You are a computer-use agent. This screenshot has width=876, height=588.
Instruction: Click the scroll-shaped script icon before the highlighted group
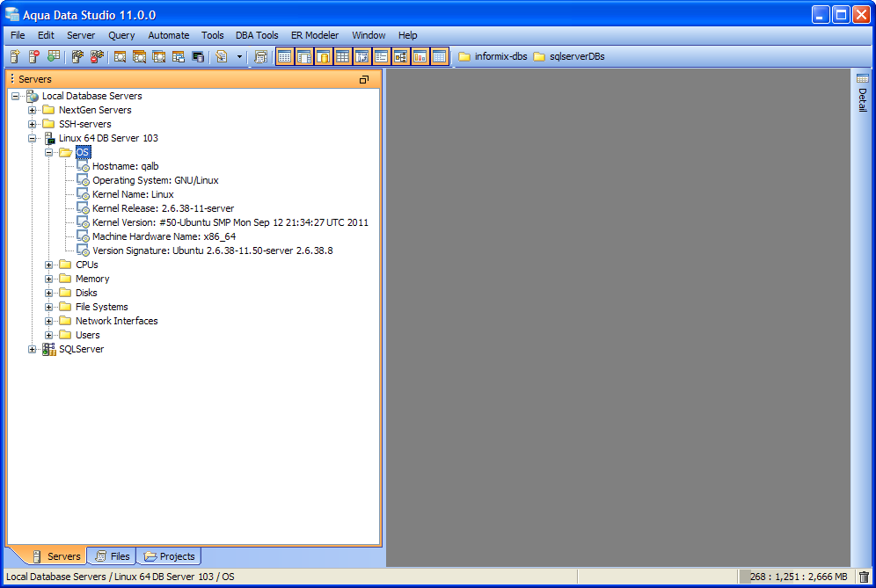pos(260,56)
